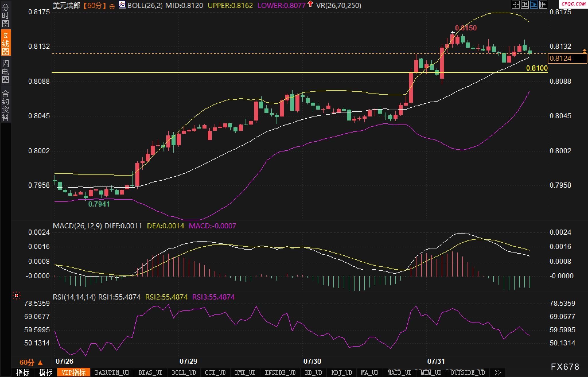
Task: Switch to 分时图 view in sidebar
Action: point(5,15)
